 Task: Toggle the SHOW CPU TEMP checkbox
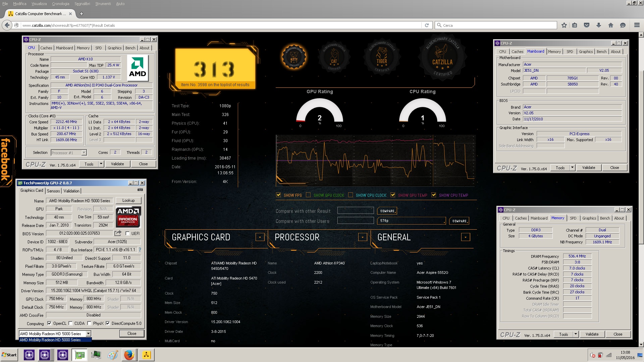(x=434, y=195)
